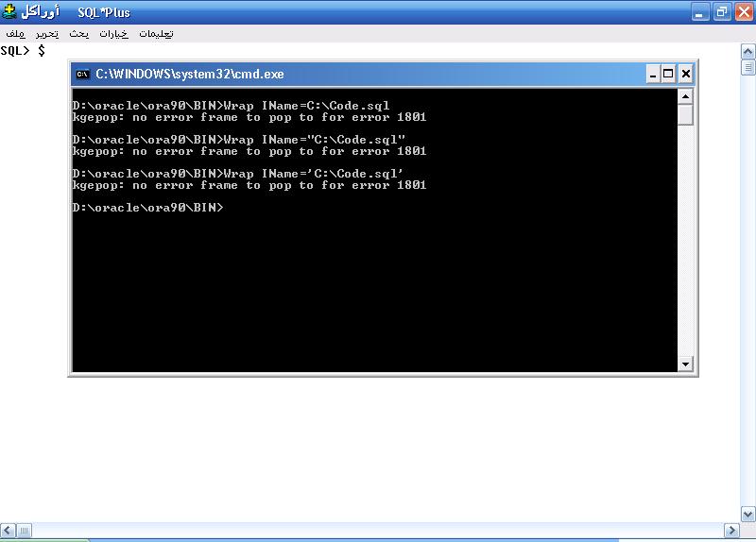Image resolution: width=756 pixels, height=542 pixels.
Task: Click the cmd.exe scrollbar down arrow
Action: [686, 364]
